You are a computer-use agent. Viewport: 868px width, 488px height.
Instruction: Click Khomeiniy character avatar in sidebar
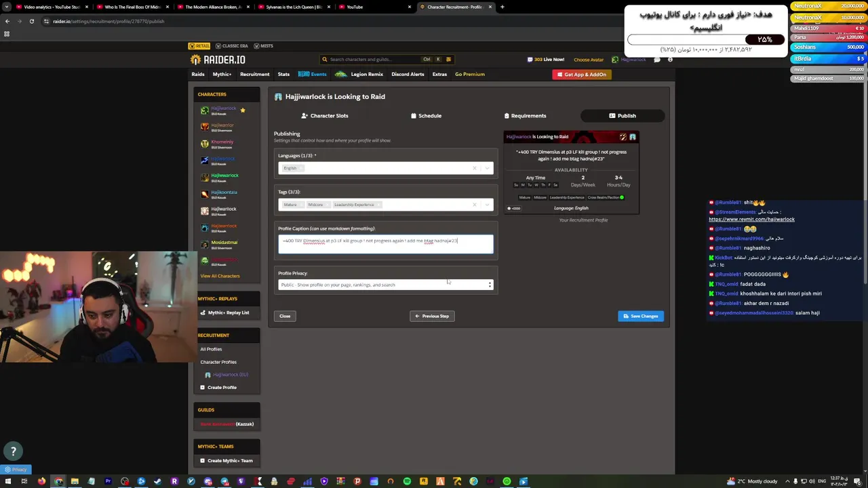(205, 143)
